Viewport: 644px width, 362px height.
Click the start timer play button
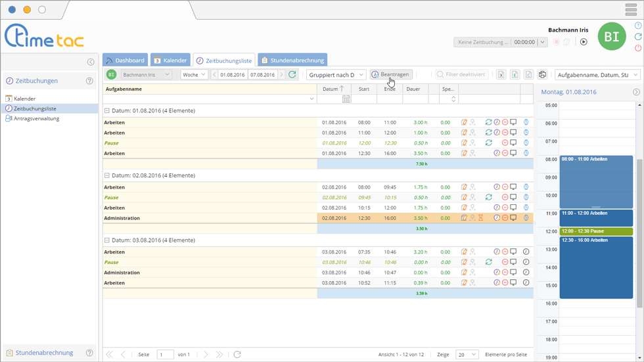[583, 42]
